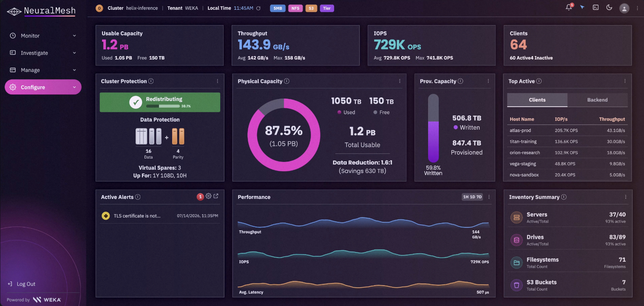Expand the Configure menu chevron
This screenshot has height=306, width=644.
[x=74, y=87]
